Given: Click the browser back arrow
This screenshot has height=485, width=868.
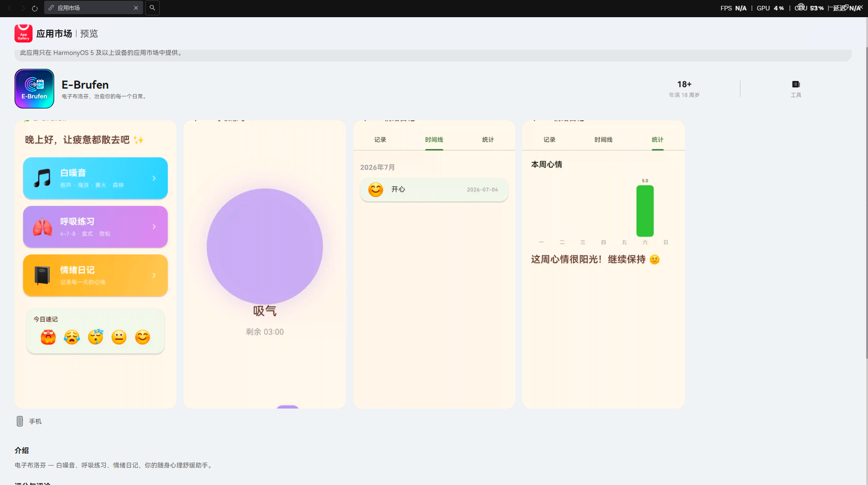Looking at the screenshot, I should point(9,8).
